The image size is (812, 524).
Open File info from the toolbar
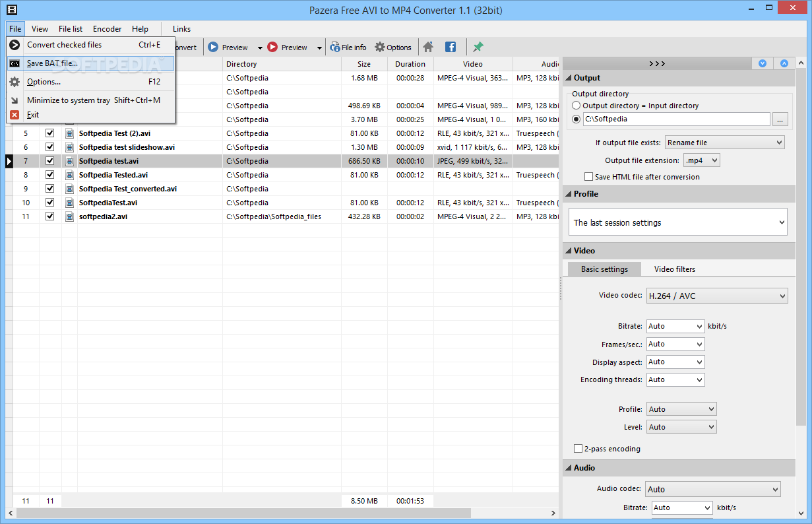(x=349, y=48)
